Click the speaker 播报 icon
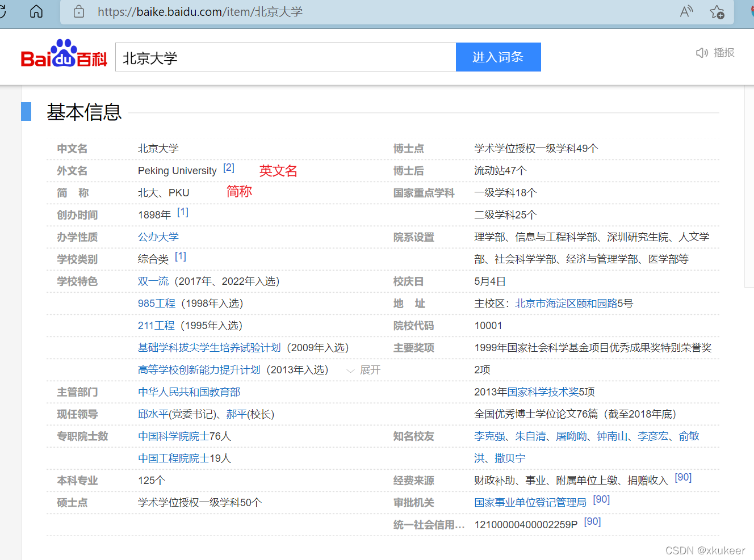 coord(715,53)
